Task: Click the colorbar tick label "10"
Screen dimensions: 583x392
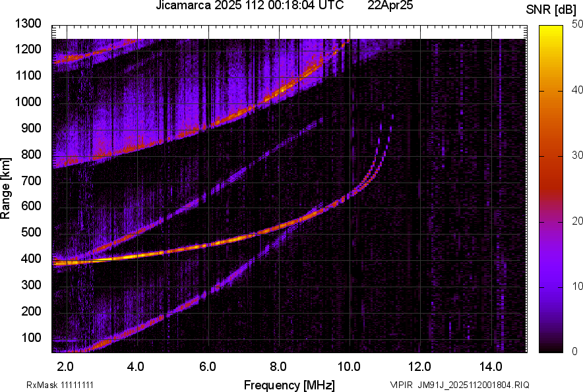Action: click(578, 286)
